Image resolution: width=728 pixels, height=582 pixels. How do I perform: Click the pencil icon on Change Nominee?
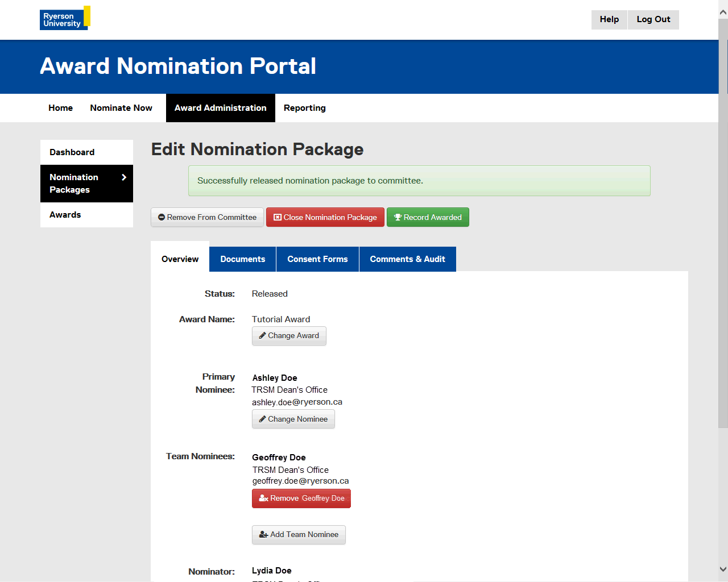262,419
